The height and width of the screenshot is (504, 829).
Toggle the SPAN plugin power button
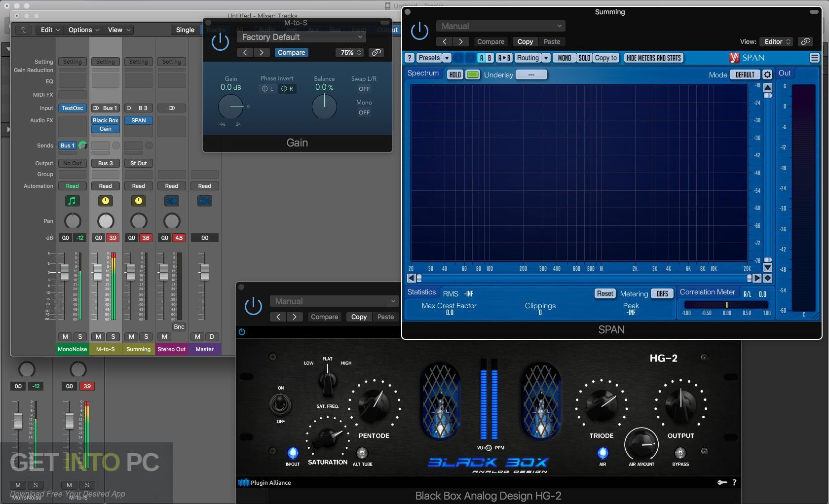click(419, 32)
